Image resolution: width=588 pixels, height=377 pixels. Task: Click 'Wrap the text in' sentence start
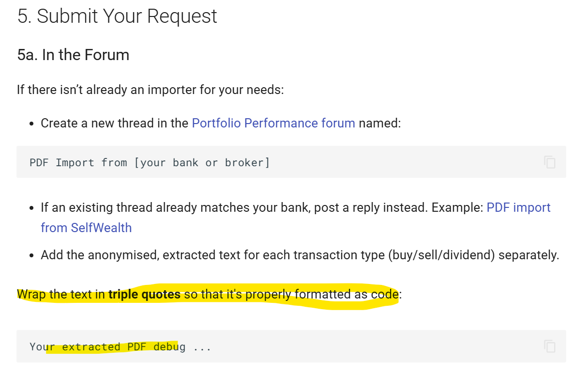61,294
